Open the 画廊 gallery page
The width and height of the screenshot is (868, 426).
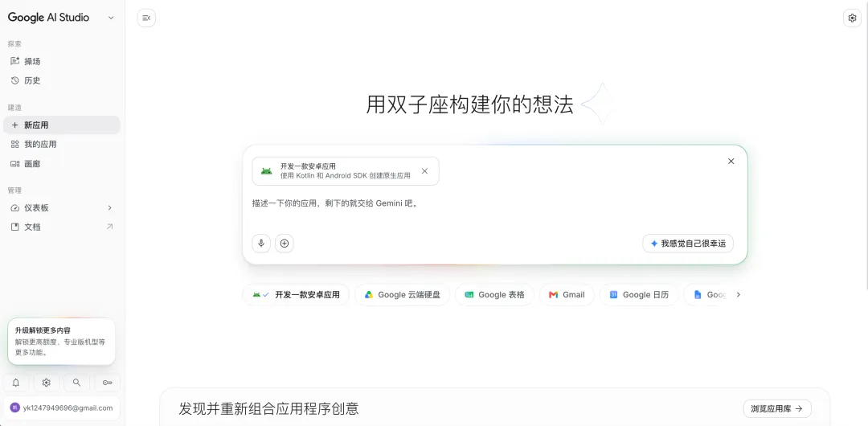point(61,163)
